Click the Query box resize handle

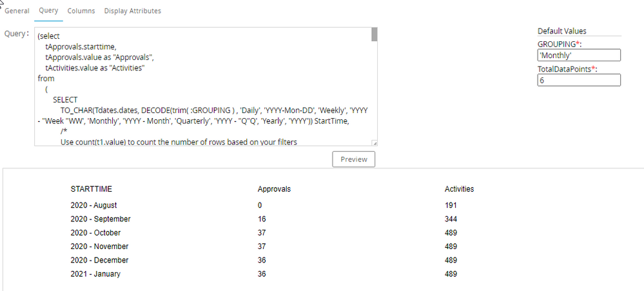click(x=374, y=143)
